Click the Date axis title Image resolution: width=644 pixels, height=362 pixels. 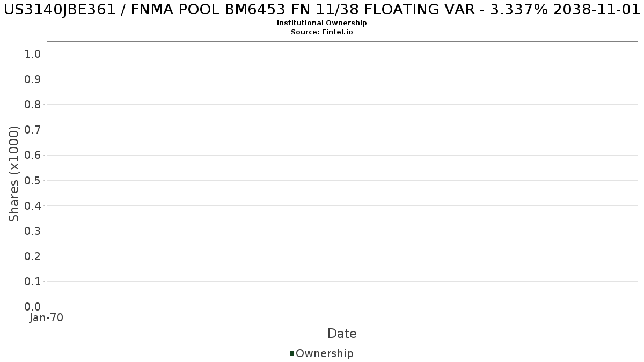(x=342, y=334)
